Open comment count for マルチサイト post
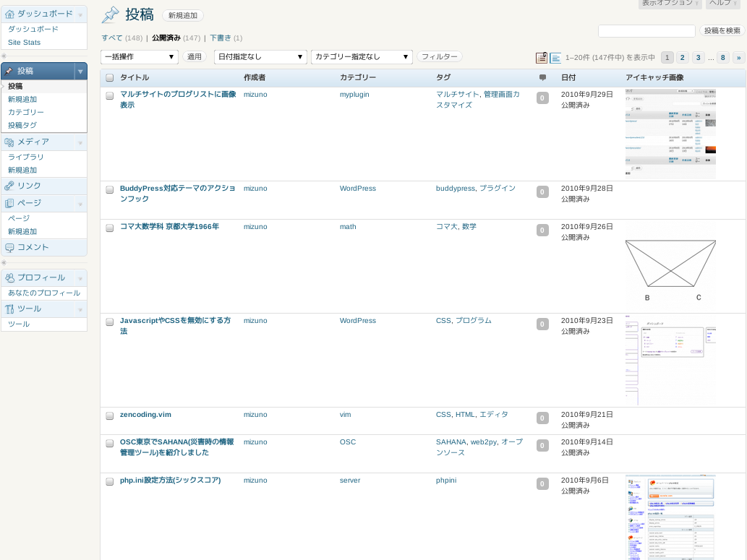 coord(542,98)
